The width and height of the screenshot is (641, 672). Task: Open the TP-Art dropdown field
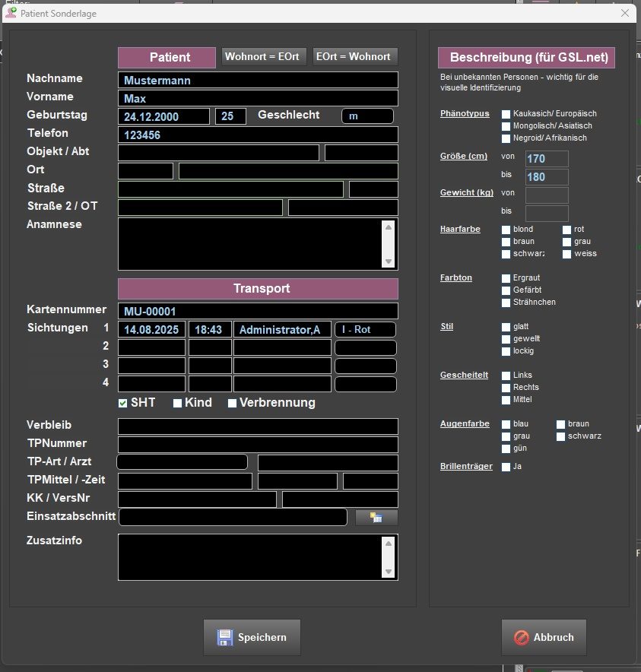[x=182, y=463]
